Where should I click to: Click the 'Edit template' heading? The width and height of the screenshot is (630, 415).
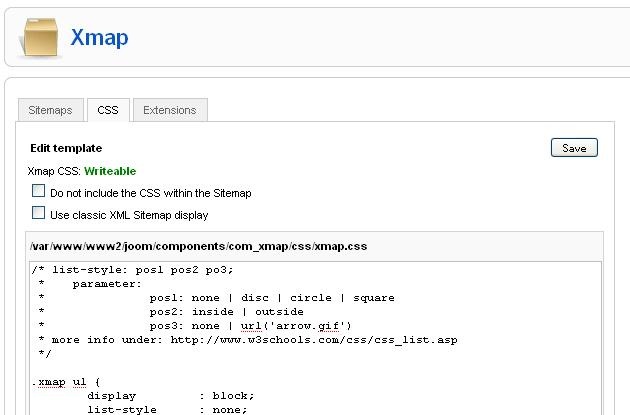tap(66, 148)
